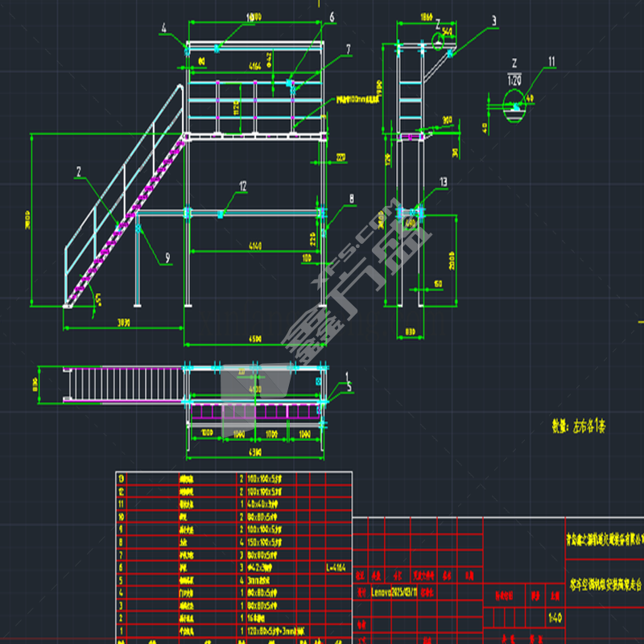
Task: Select balloon number 3 in side view
Action: point(494,22)
